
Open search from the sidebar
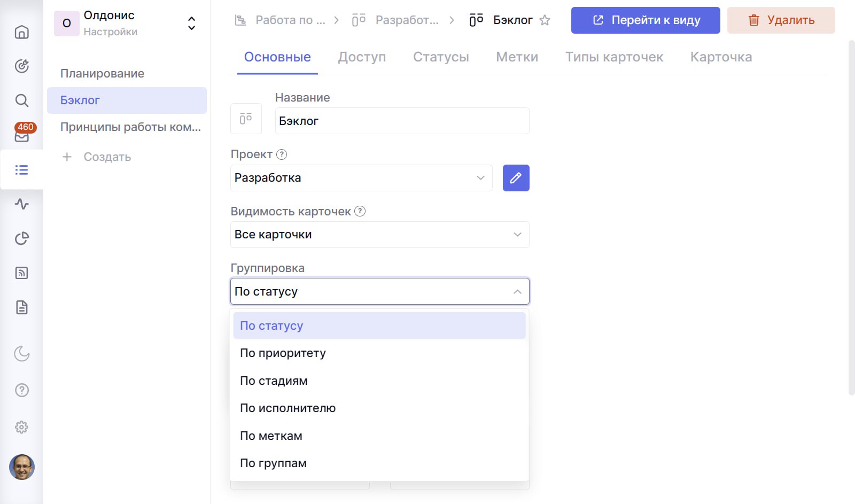point(21,100)
